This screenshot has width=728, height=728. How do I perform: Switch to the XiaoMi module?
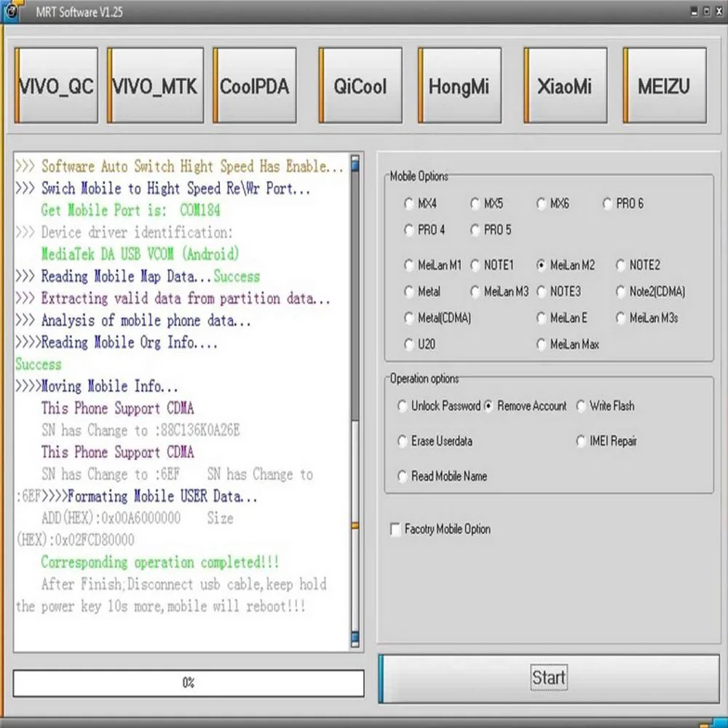point(565,85)
